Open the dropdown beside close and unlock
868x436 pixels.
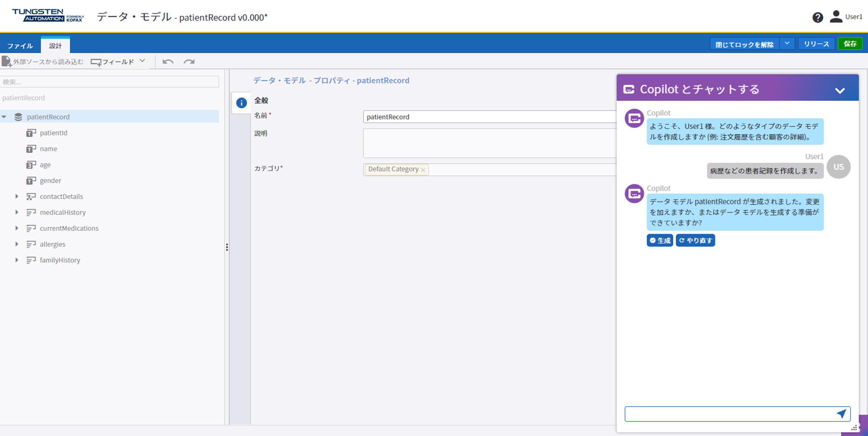point(787,44)
